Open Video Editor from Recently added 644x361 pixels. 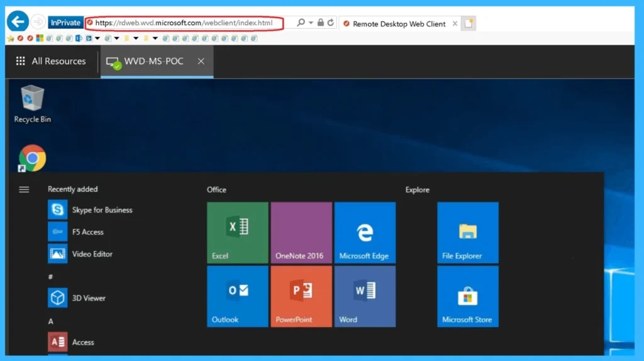click(80, 254)
